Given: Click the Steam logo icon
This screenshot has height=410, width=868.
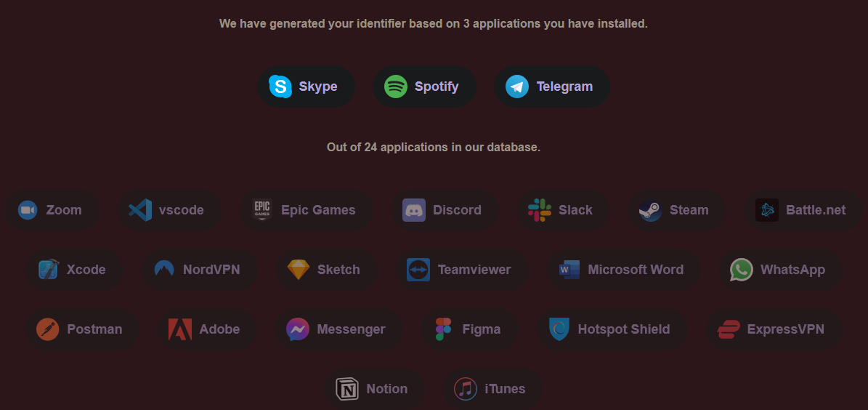Looking at the screenshot, I should click(x=650, y=210).
